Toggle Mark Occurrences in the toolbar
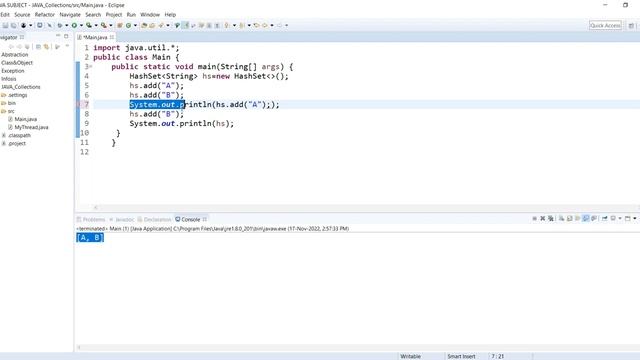 pyautogui.click(x=185, y=25)
